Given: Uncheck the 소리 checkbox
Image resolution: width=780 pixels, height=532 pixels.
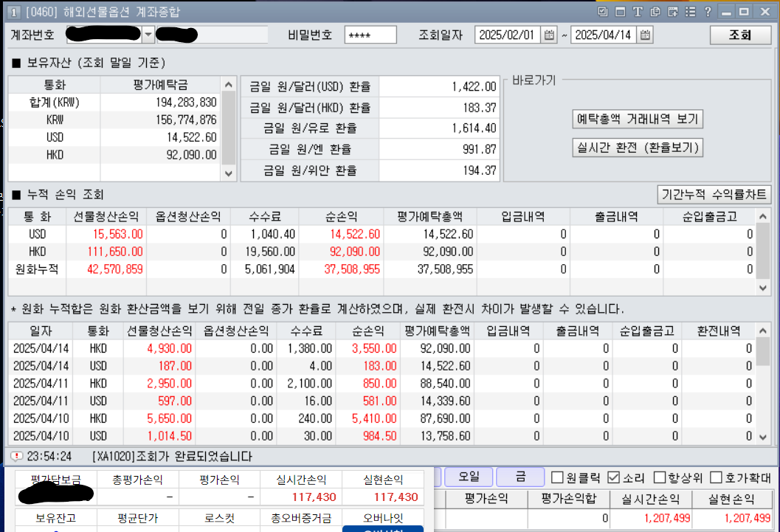Looking at the screenshot, I should click(x=613, y=477).
